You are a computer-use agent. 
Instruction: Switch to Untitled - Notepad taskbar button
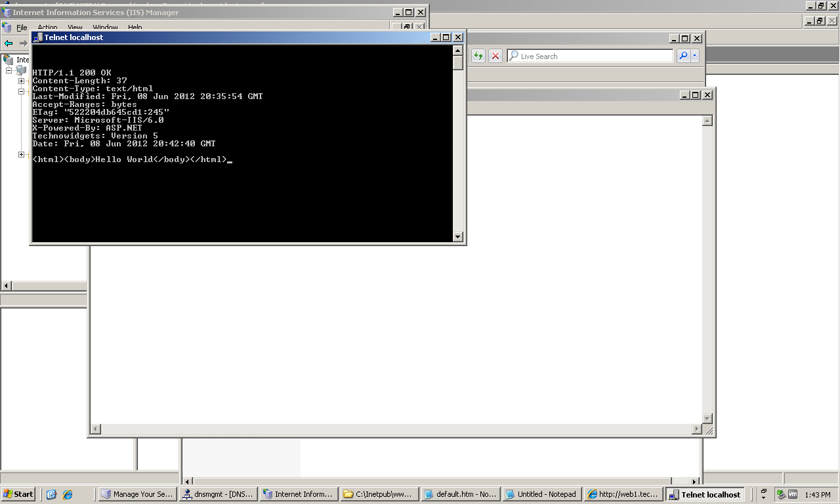(541, 494)
